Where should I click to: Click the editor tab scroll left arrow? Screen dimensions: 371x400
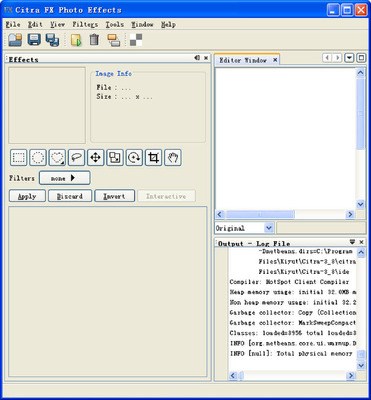point(327,58)
